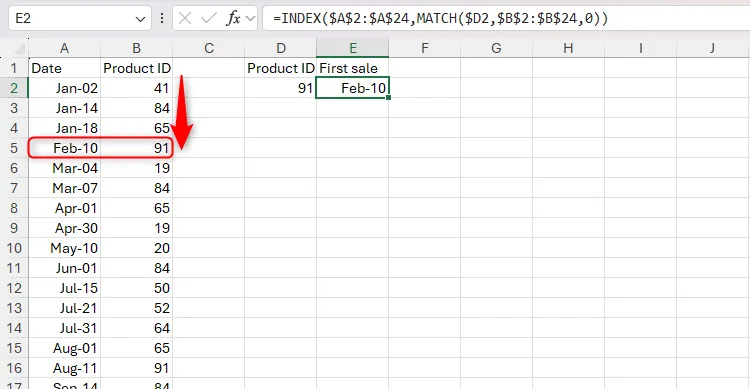Viewport: 750px width, 389px height.
Task: Select lookup value 91 in cell D2
Action: tap(281, 88)
